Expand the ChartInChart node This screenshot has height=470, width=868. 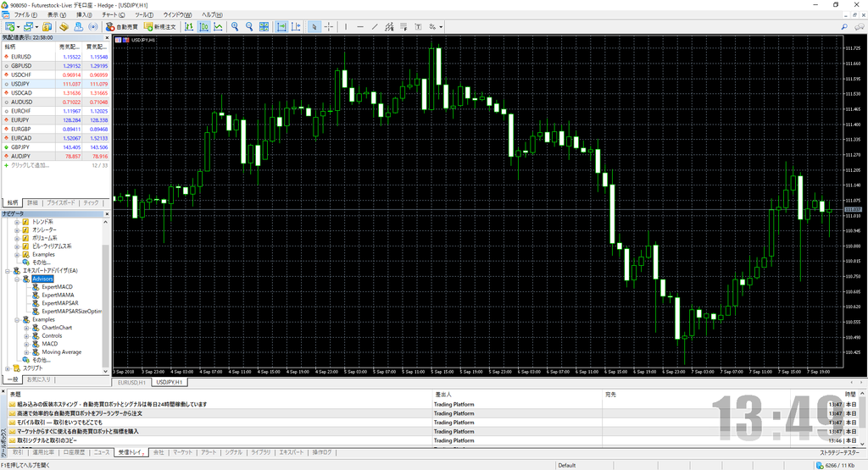26,328
